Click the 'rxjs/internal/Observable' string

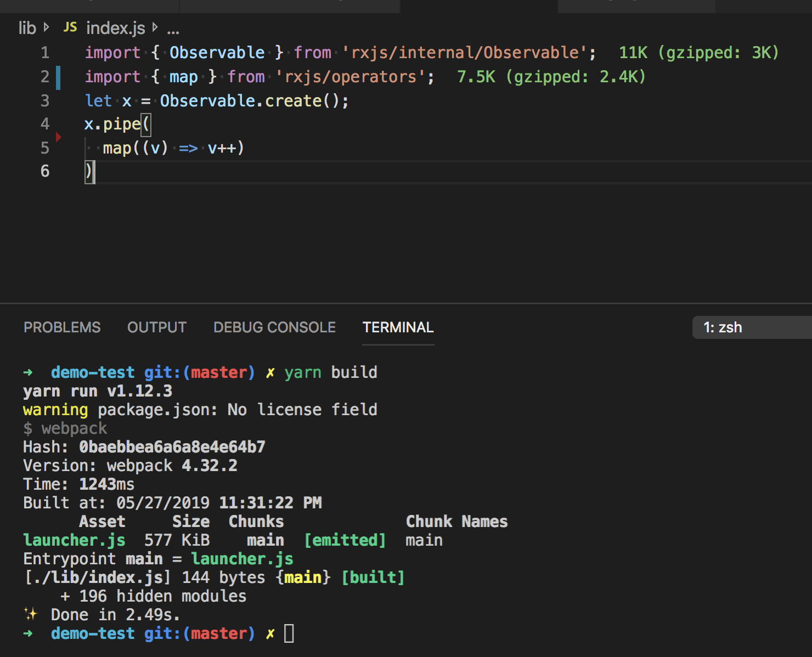[x=465, y=53]
